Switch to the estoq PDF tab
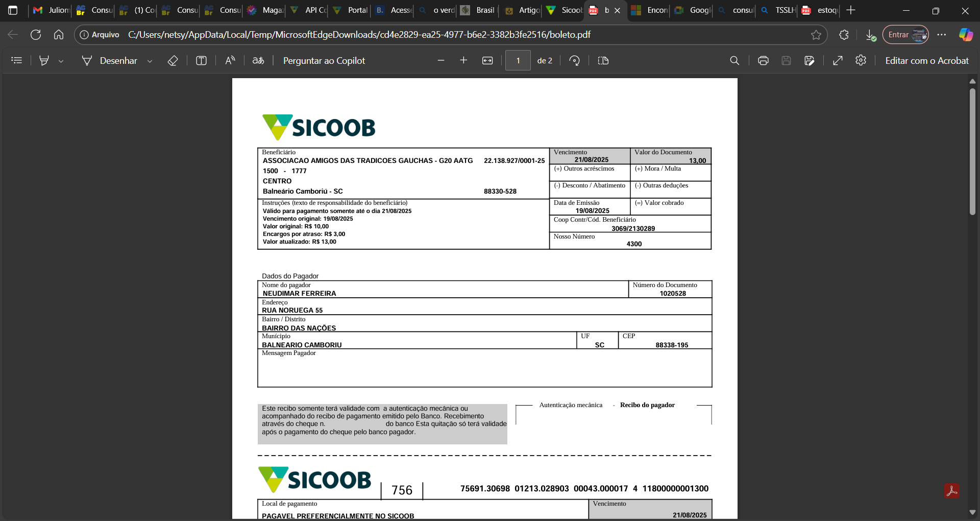980x521 pixels. tap(820, 10)
